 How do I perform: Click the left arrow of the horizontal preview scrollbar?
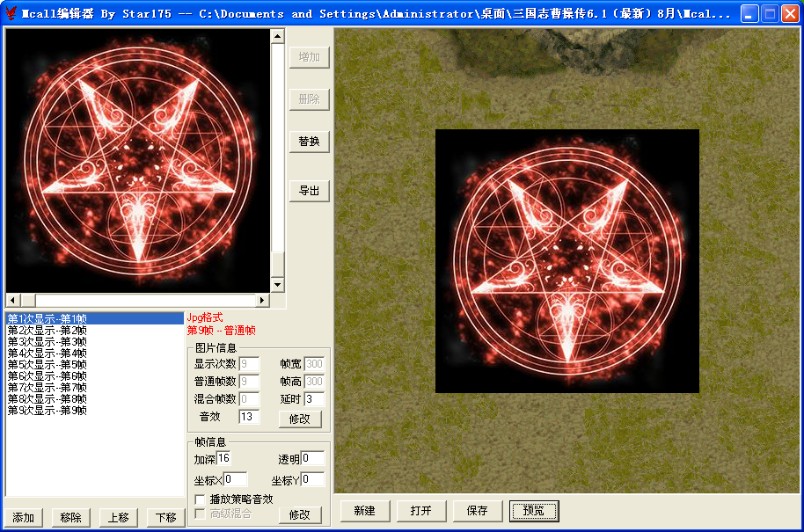coord(13,300)
